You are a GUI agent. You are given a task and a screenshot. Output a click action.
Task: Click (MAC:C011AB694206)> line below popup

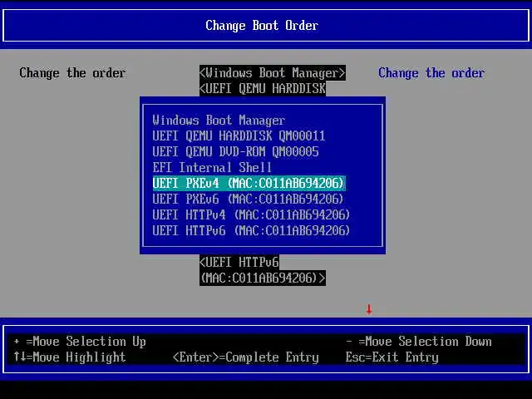point(263,278)
